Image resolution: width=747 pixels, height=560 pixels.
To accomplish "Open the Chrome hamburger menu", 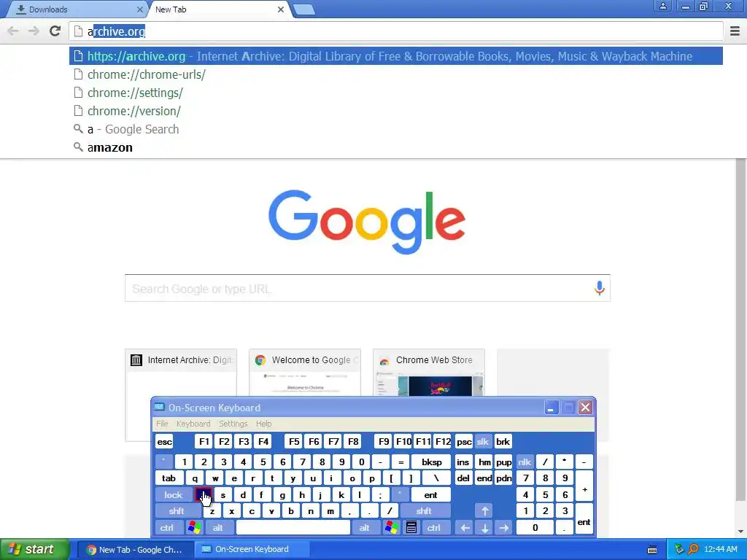I will (735, 31).
